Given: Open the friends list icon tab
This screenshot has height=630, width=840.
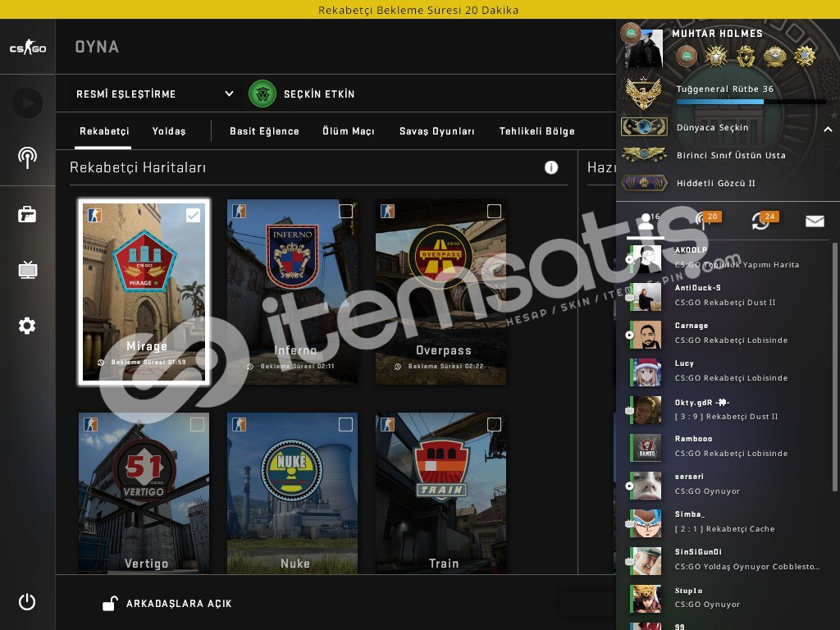Looking at the screenshot, I should point(646,220).
